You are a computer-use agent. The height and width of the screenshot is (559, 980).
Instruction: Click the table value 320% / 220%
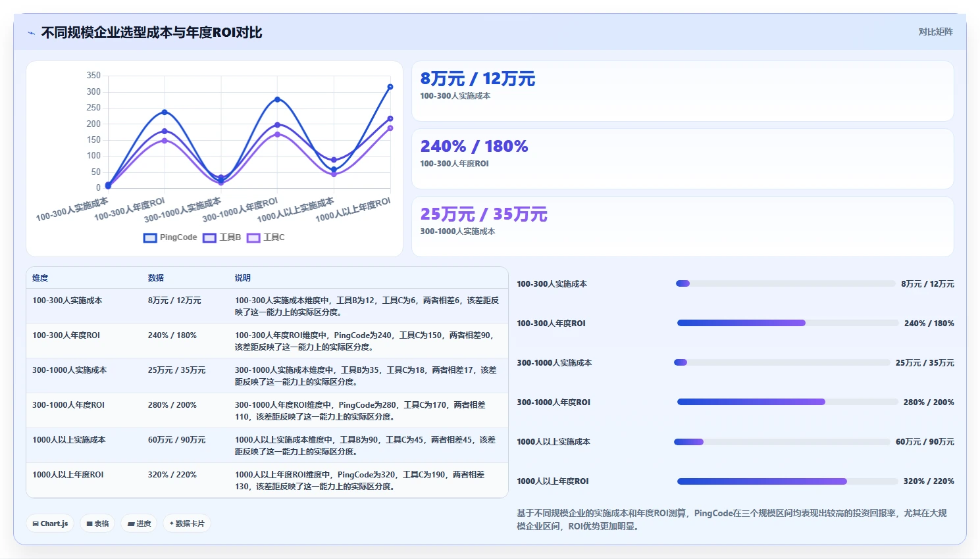pos(172,475)
